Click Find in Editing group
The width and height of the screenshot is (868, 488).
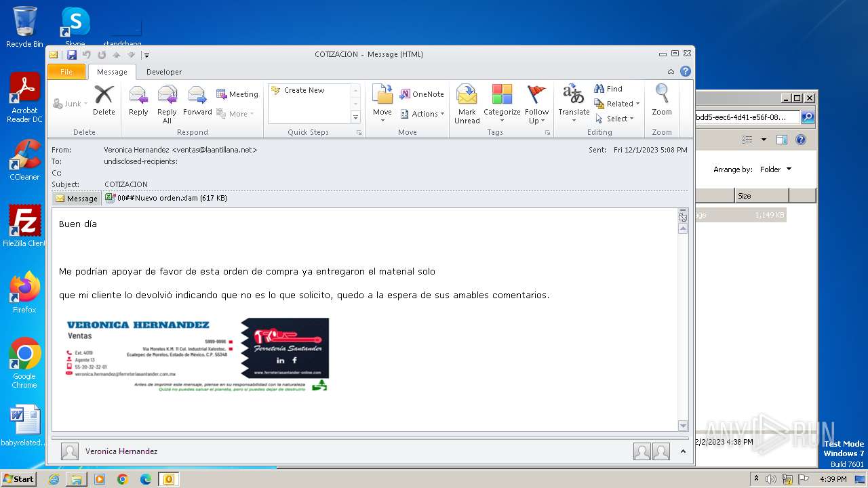[x=608, y=89]
